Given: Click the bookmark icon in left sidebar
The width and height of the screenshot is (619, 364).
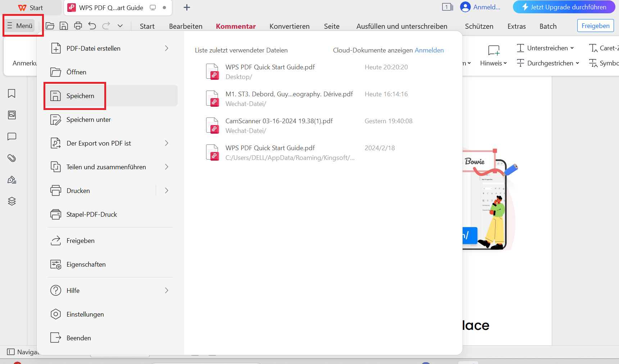Looking at the screenshot, I should pos(12,93).
